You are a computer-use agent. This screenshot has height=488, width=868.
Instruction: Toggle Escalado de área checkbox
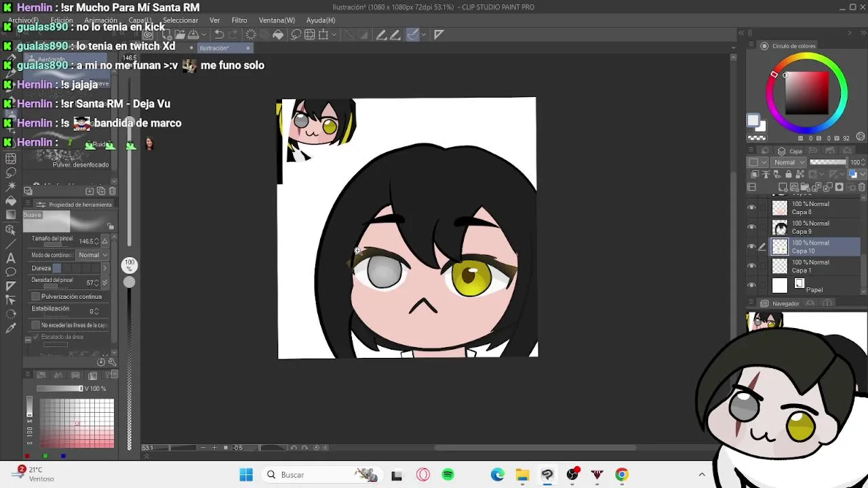[36, 337]
